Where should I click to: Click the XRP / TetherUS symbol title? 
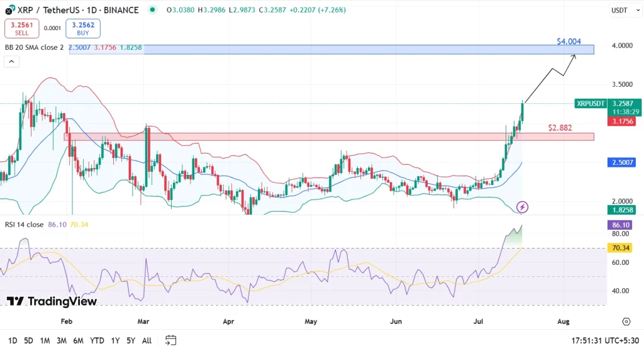click(x=77, y=10)
